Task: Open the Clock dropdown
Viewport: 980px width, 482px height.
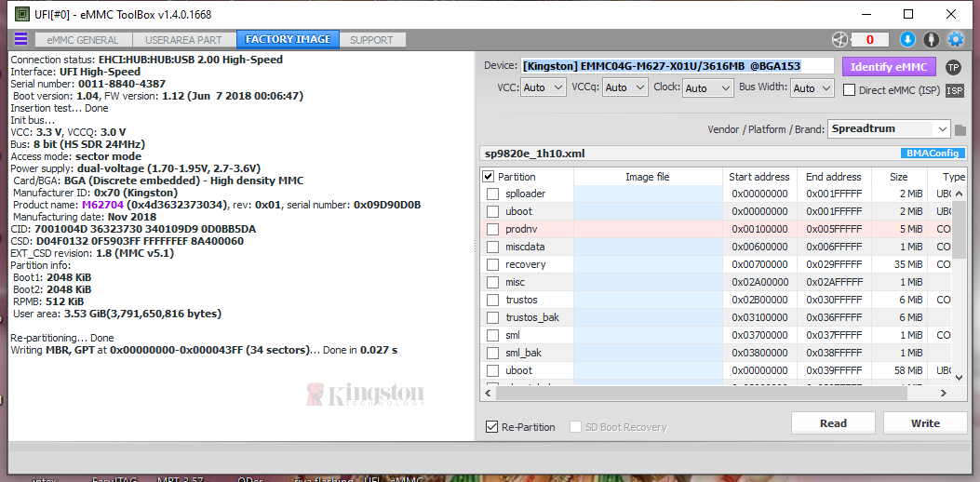Action: 707,88
